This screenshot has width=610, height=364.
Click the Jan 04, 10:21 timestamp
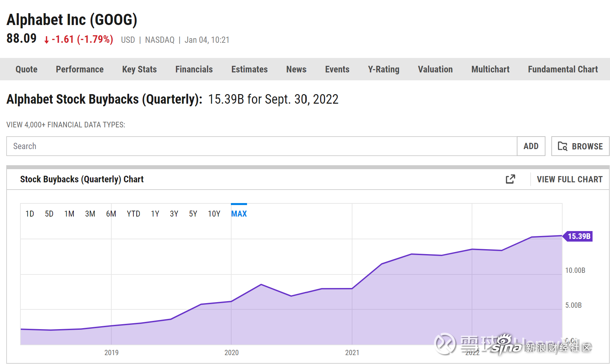207,40
